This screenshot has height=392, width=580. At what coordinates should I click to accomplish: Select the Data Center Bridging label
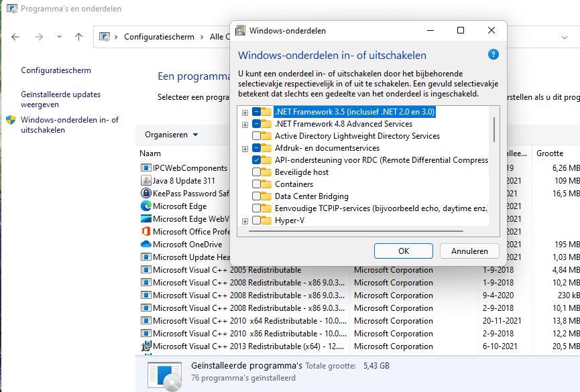312,196
